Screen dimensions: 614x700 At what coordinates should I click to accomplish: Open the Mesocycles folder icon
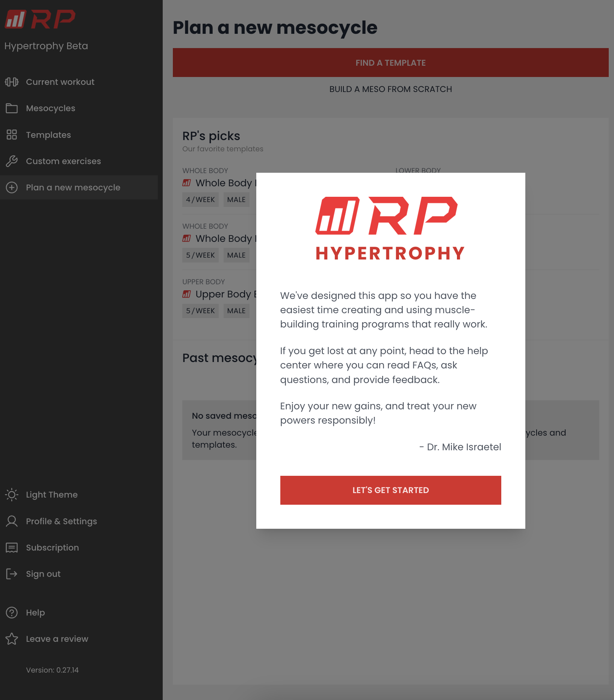12,108
